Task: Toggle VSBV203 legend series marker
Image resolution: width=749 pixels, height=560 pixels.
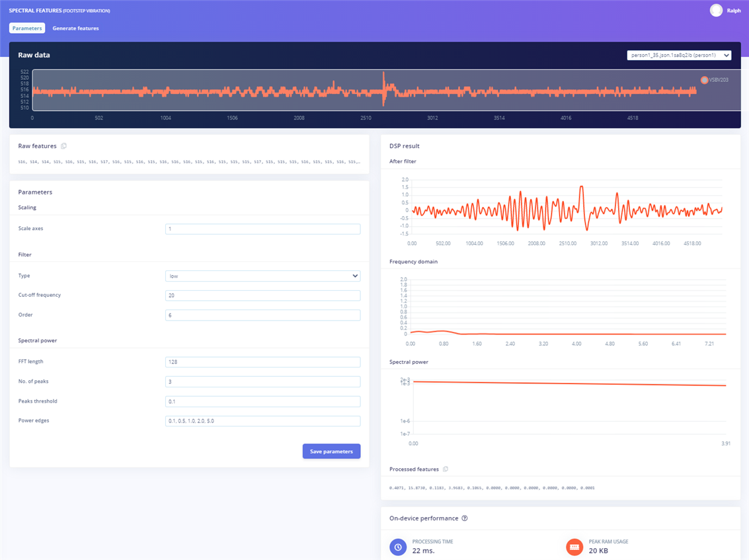Action: (x=704, y=80)
